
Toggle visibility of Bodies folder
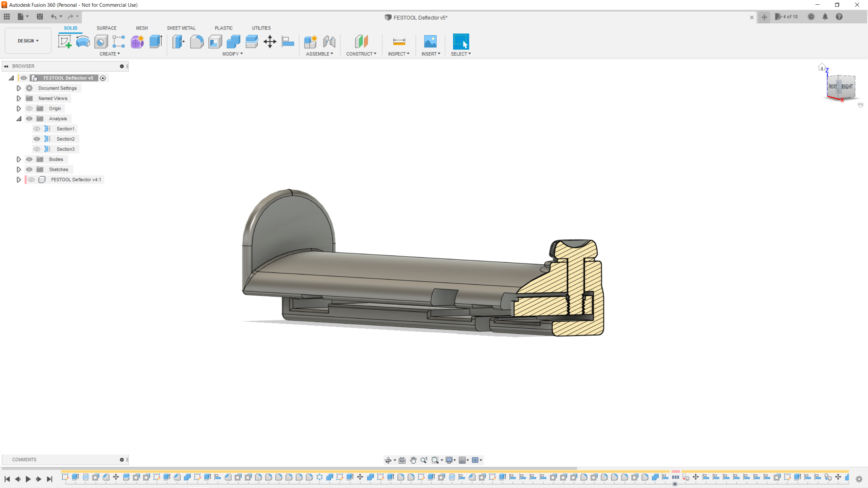pos(29,159)
